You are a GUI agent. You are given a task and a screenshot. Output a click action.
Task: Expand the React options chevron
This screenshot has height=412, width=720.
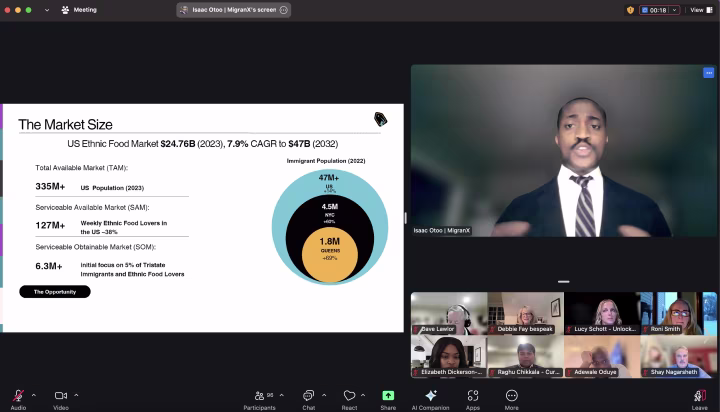click(363, 395)
